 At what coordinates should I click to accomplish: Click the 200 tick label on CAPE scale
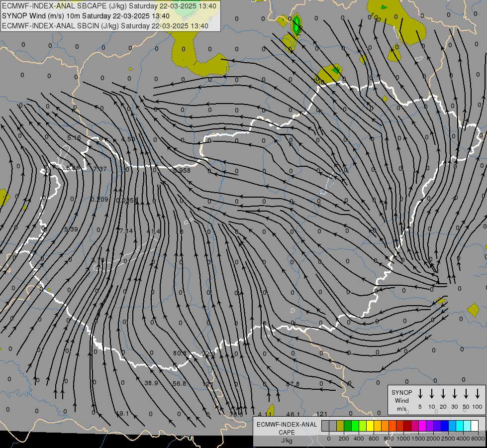[x=344, y=439]
